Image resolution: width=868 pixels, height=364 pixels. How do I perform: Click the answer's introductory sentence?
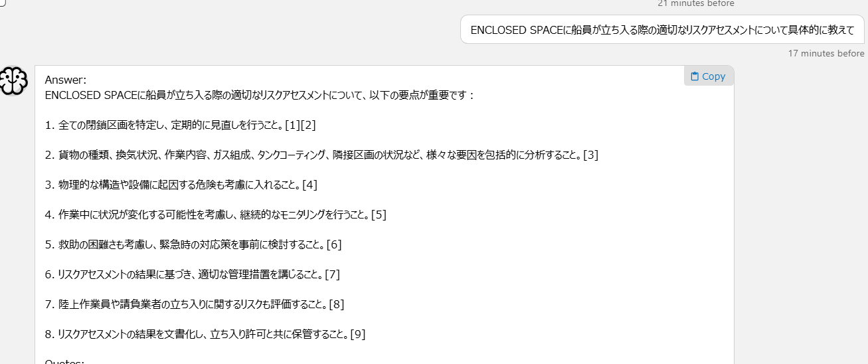[259, 95]
